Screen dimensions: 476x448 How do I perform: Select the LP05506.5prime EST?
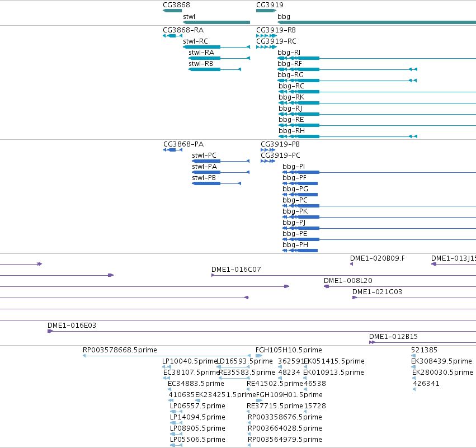(x=176, y=445)
